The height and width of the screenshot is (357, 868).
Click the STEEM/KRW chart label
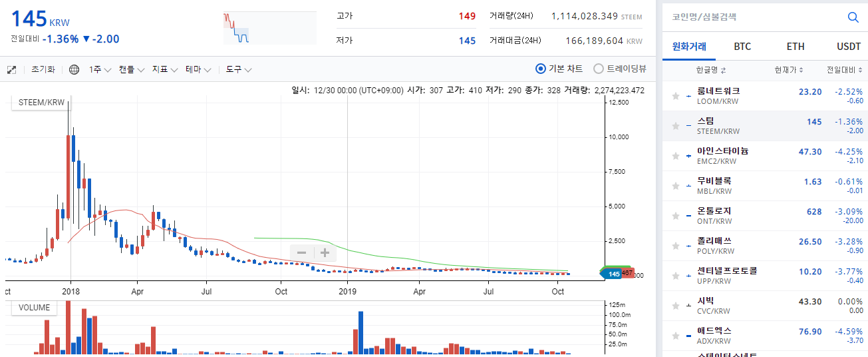click(x=41, y=103)
